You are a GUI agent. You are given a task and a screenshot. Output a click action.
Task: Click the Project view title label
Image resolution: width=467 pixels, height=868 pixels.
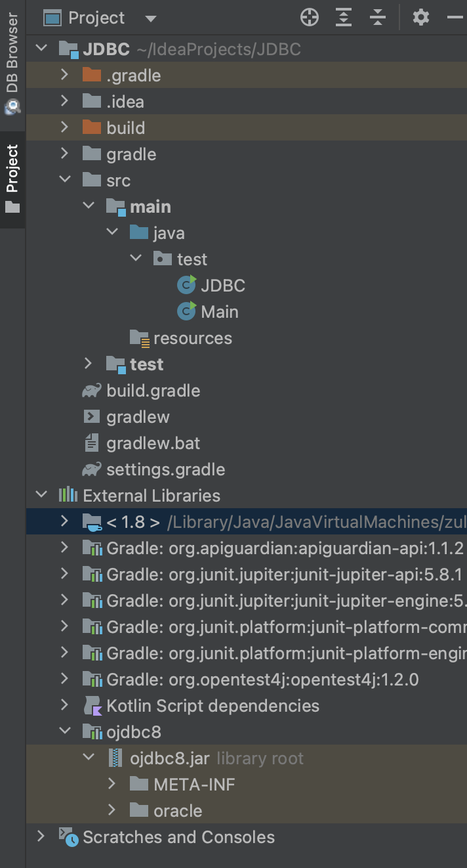click(96, 18)
